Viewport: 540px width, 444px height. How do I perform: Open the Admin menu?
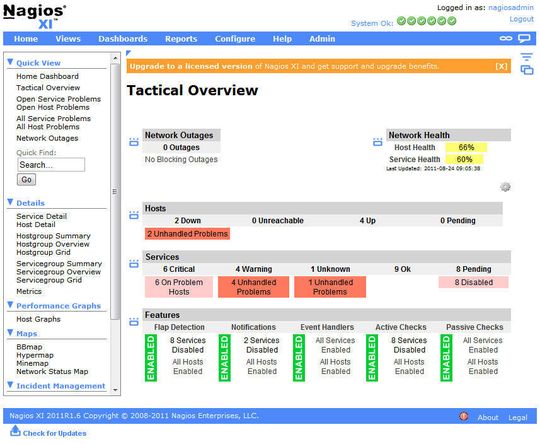pyautogui.click(x=322, y=39)
